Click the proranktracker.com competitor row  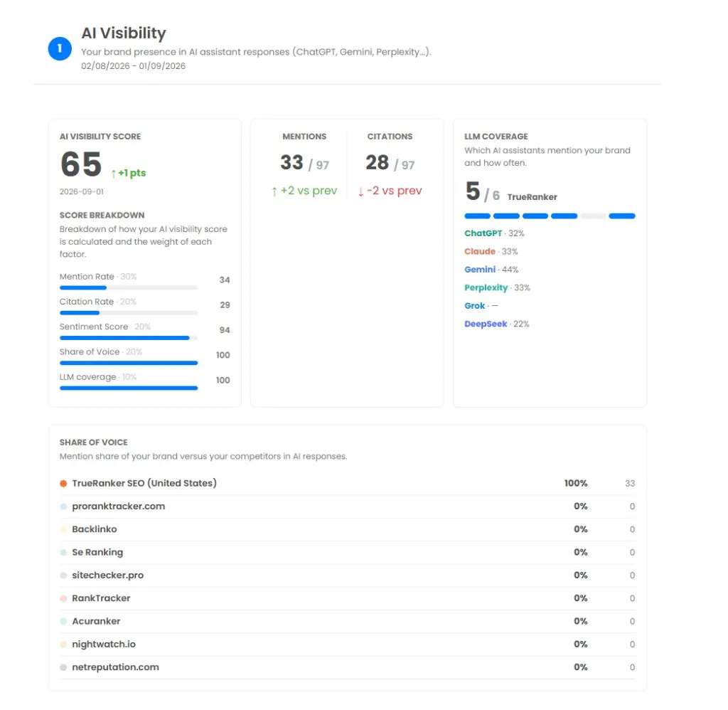[x=347, y=507]
